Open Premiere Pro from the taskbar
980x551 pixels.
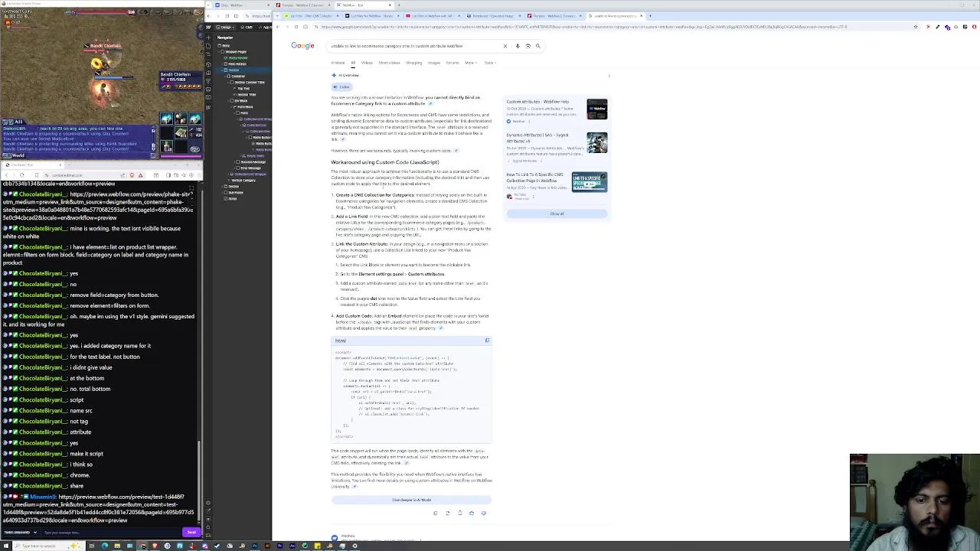tap(279, 546)
